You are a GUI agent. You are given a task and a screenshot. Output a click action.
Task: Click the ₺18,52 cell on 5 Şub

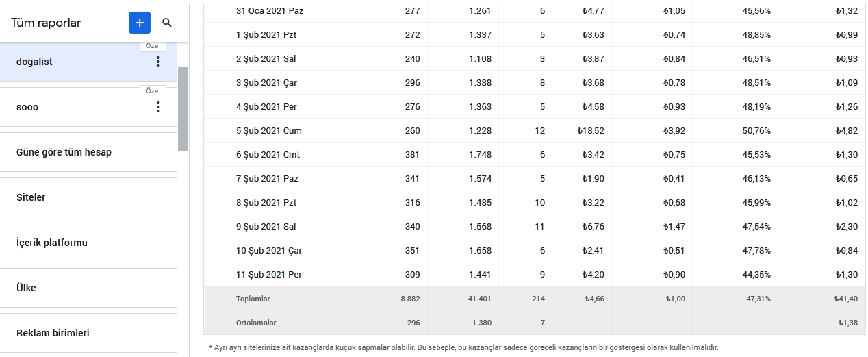pyautogui.click(x=590, y=131)
